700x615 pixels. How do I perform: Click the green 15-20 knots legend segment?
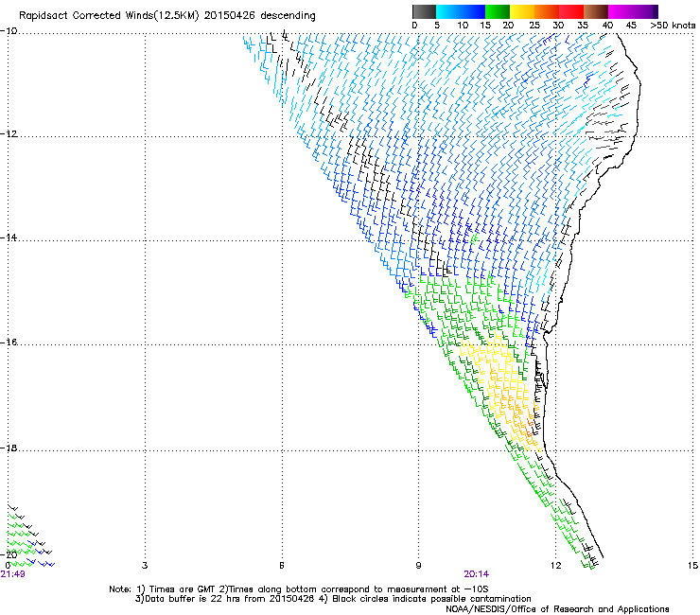tap(498, 11)
